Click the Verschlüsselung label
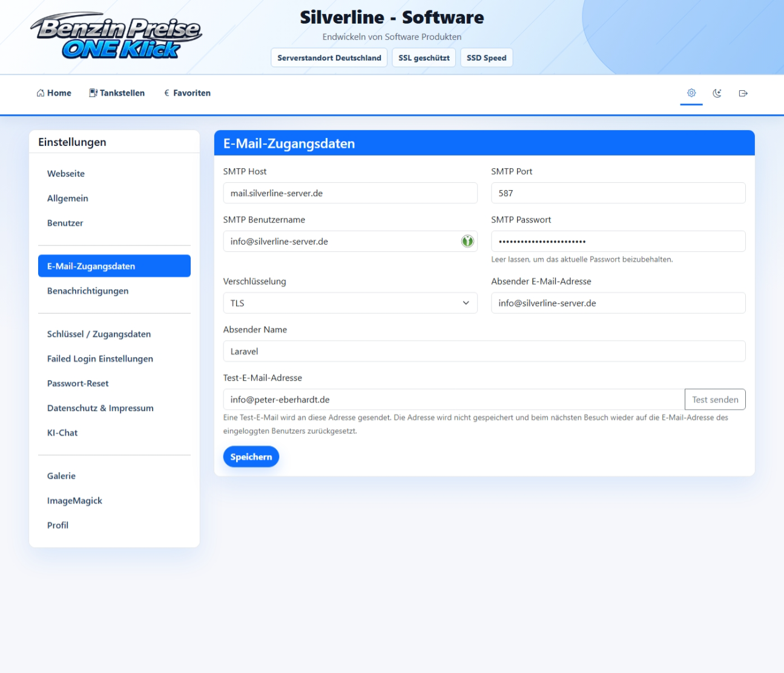This screenshot has width=784, height=673. tap(254, 281)
